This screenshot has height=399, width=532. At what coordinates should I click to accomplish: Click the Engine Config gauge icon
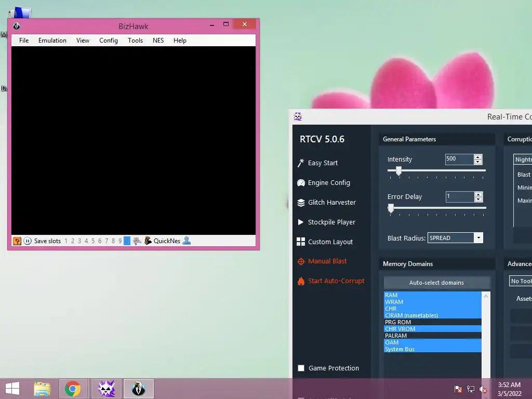pos(301,183)
